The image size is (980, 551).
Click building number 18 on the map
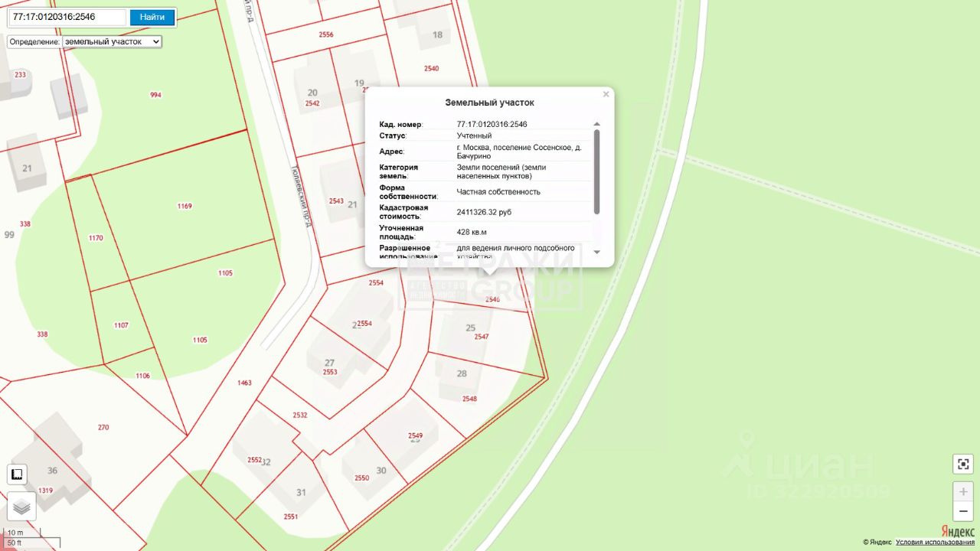click(437, 34)
